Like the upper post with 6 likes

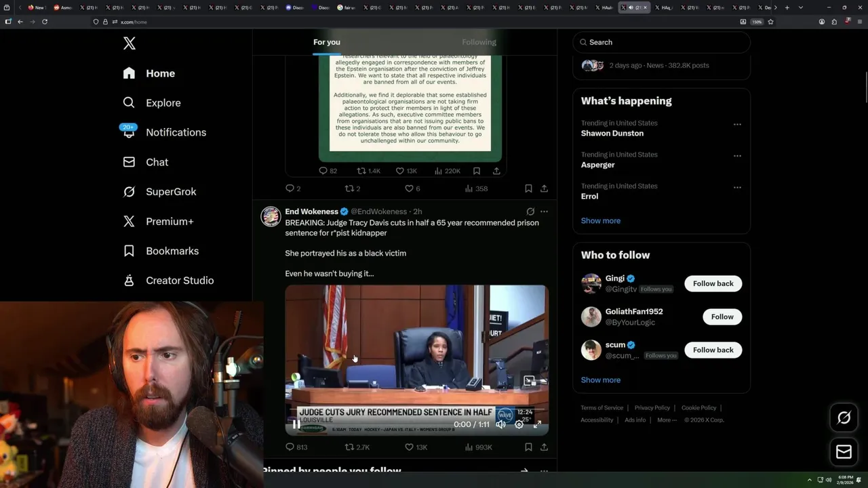point(412,188)
